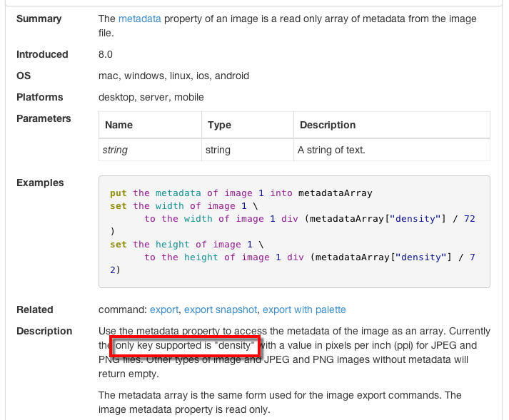This screenshot has height=420, width=509.
Task: Click the Introduced section label
Action: (42, 54)
